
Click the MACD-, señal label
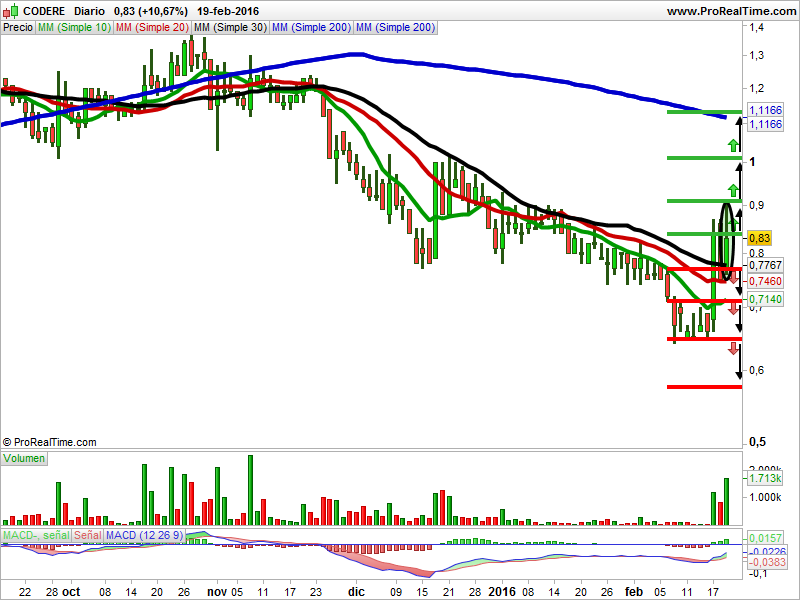36,535
